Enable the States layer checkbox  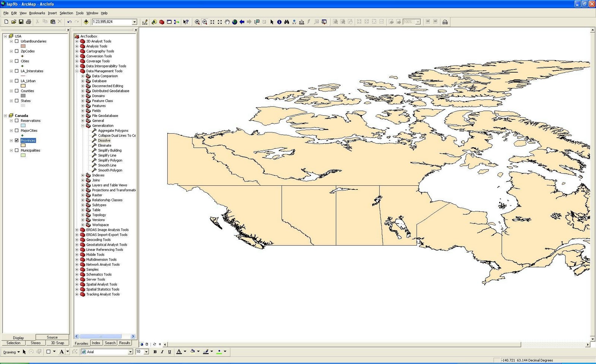click(16, 100)
